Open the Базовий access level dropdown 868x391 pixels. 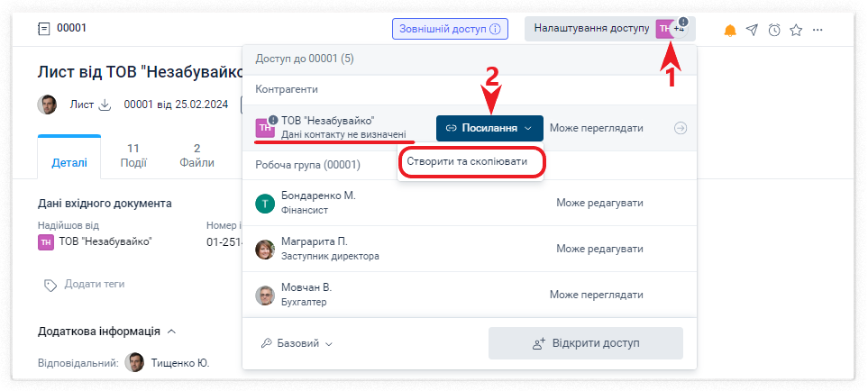point(297,343)
